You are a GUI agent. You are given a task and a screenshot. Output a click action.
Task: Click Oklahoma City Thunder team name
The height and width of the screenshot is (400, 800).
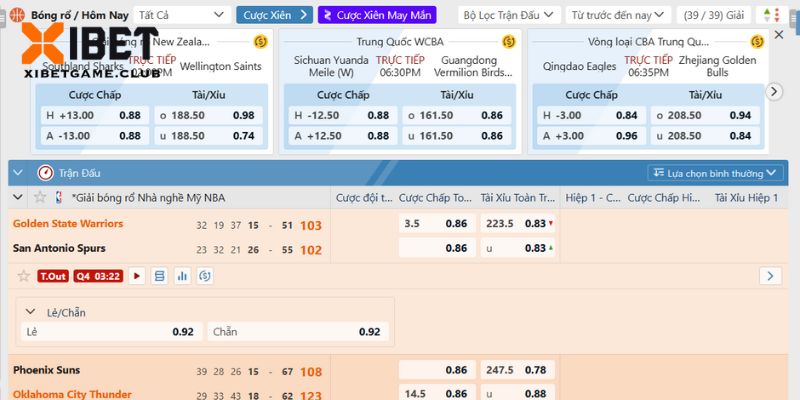pyautogui.click(x=72, y=394)
